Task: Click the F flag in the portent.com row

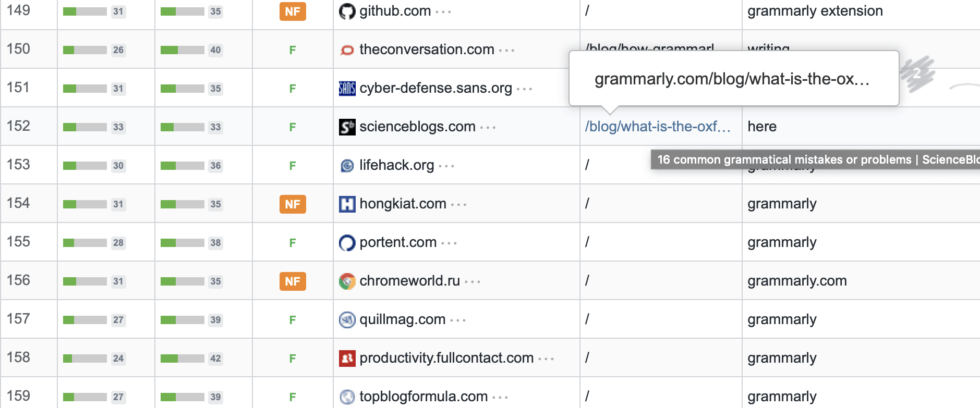Action: 293,243
